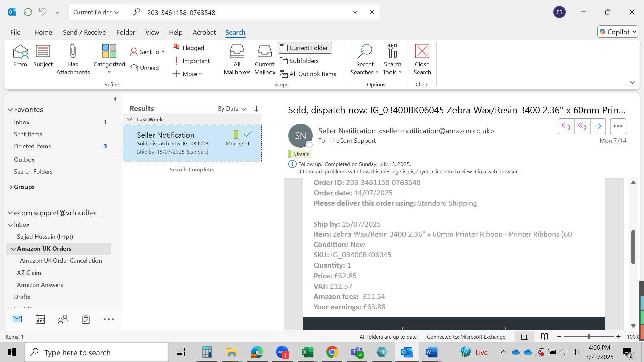Open more actions ellipsis in reading pane
Image resolution: width=644 pixels, height=362 pixels.
click(x=618, y=126)
